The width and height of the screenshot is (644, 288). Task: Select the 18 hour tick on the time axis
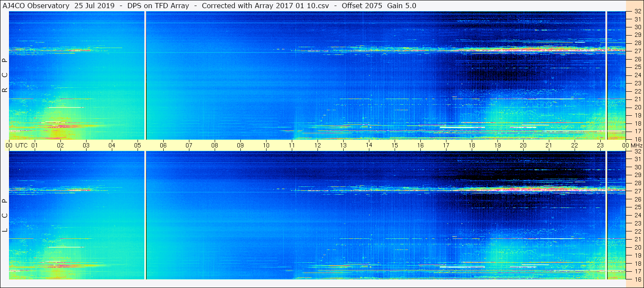coord(472,145)
